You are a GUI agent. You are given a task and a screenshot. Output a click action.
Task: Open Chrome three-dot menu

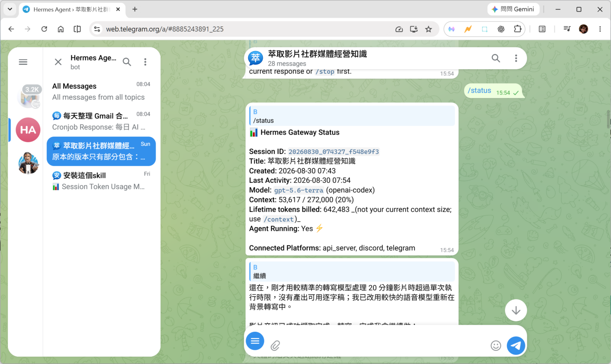click(600, 29)
